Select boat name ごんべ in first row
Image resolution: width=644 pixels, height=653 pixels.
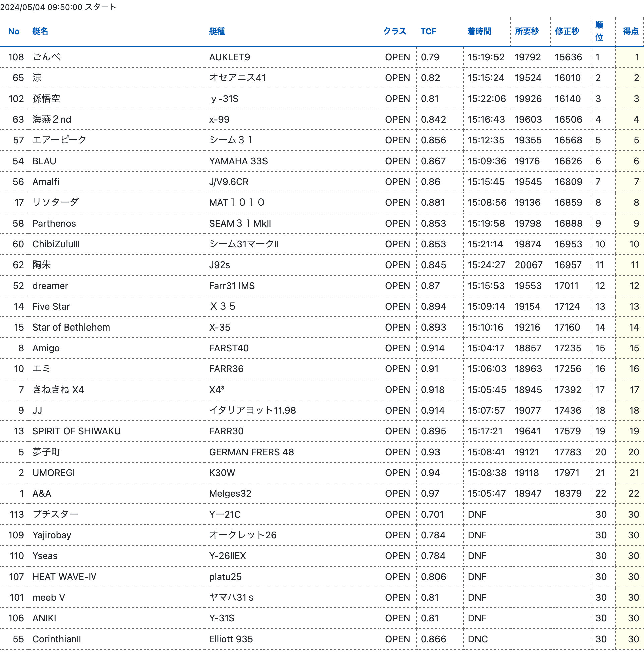(x=46, y=57)
